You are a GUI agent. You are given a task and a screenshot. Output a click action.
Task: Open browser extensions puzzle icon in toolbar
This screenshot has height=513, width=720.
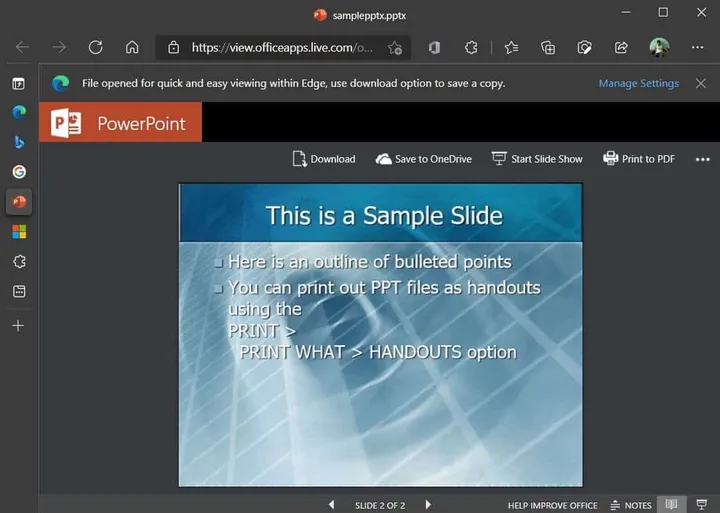471,47
